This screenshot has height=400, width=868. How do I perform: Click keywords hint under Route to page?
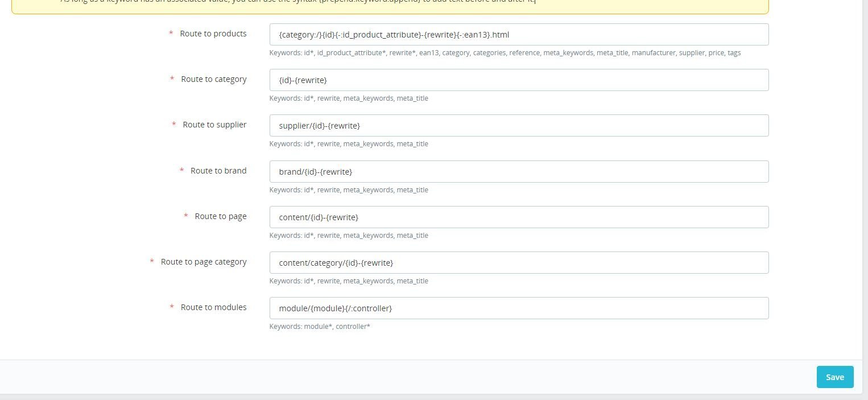349,236
